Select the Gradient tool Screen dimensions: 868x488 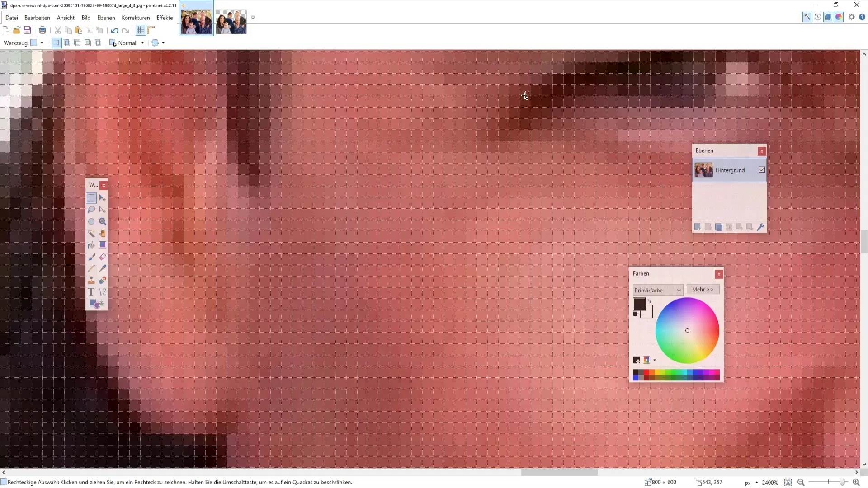click(x=103, y=245)
